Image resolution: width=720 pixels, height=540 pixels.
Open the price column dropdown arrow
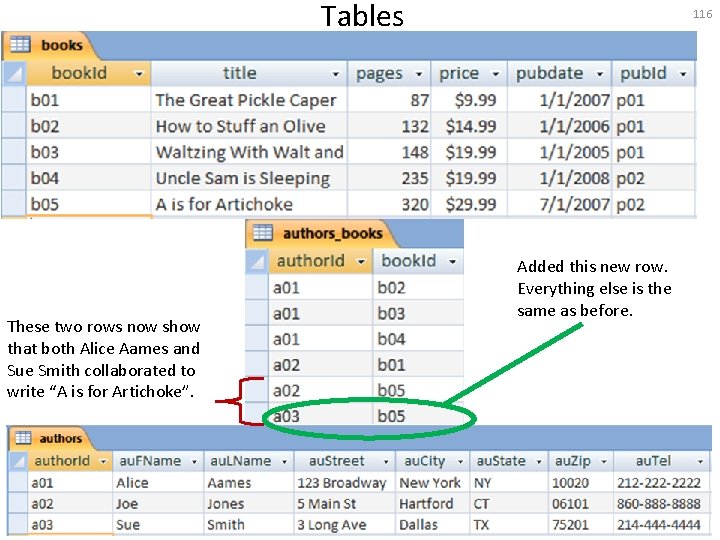click(x=495, y=74)
